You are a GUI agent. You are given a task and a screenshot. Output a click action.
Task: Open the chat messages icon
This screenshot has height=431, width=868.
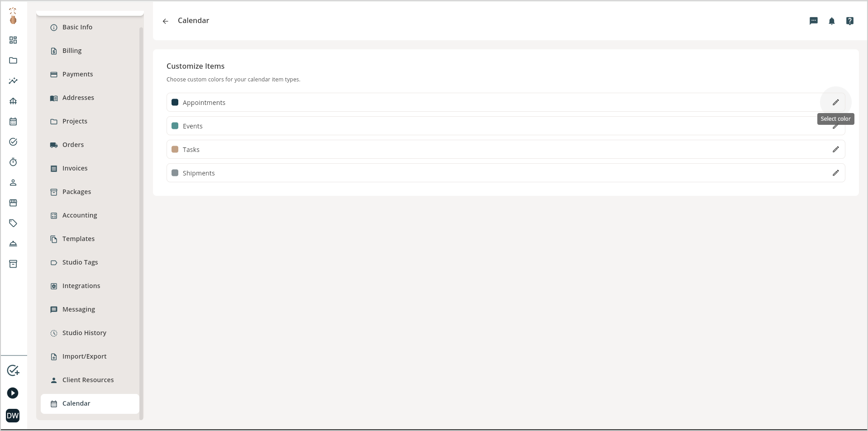point(814,21)
